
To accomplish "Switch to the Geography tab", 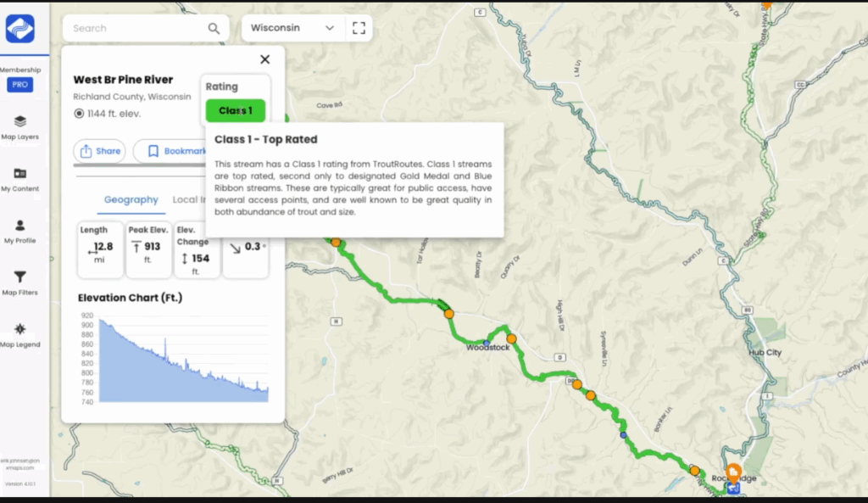I will pyautogui.click(x=131, y=199).
